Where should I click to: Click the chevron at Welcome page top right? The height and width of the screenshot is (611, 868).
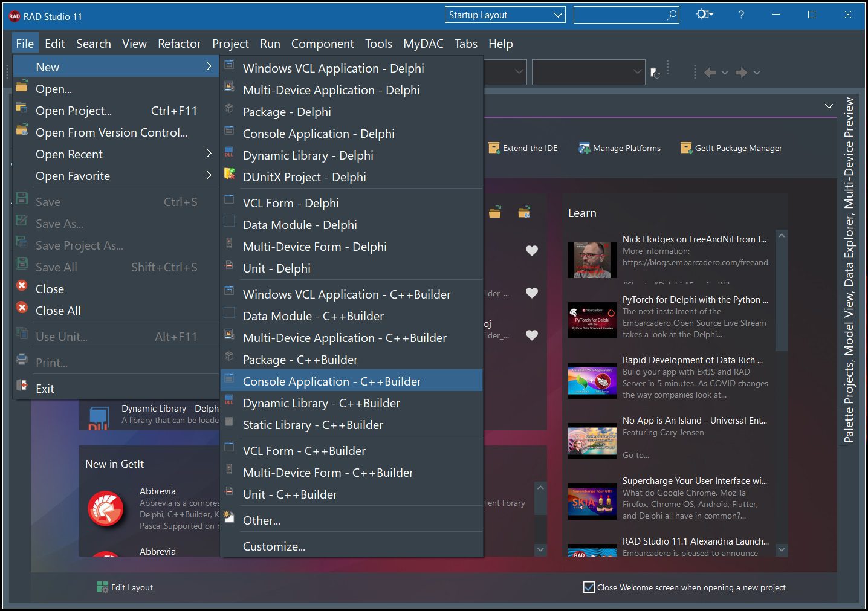[x=829, y=106]
